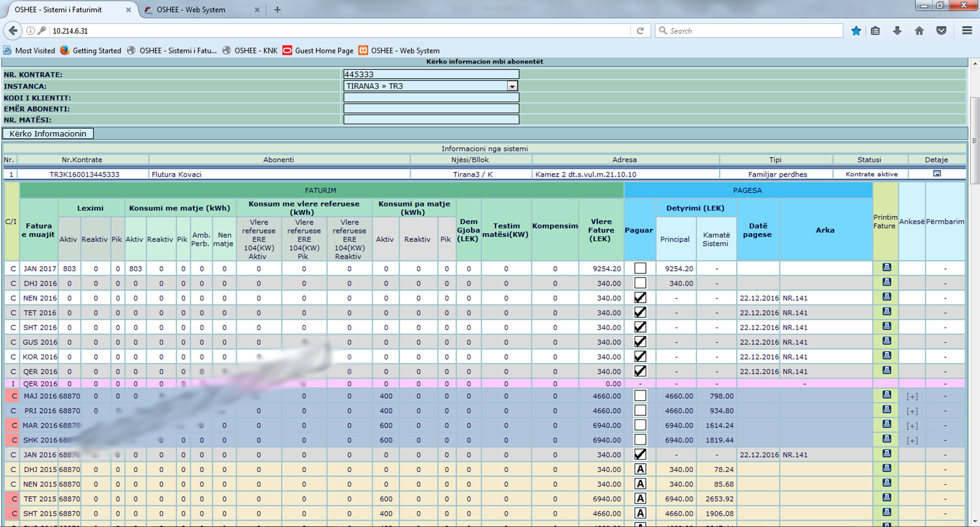This screenshot has width=980, height=527.
Task: Print the MAJ 2016 invoice
Action: tap(887, 395)
